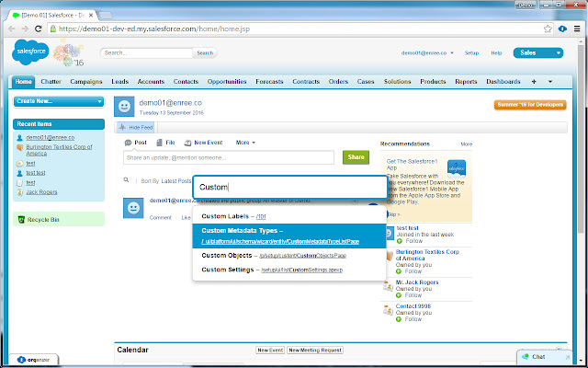The width and height of the screenshot is (588, 368).
Task: Switch to the Opportunities tab
Action: [227, 82]
